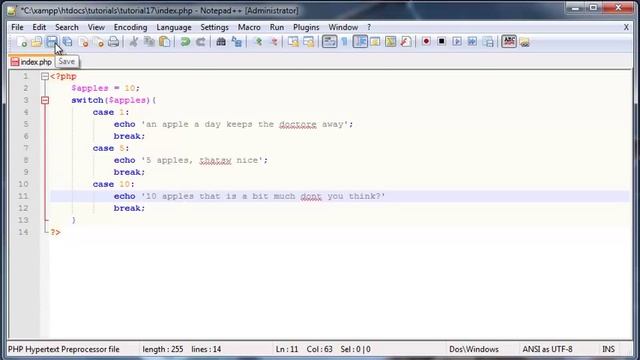
Task: Toggle the ABC spell-check button
Action: point(509,42)
